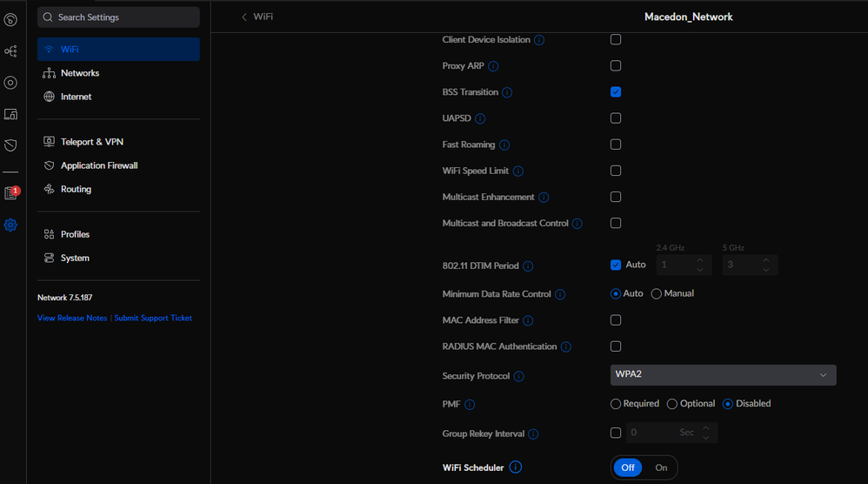This screenshot has width=868, height=484.
Task: Click the 5 GHz DTIM stepper arrows
Action: [766, 265]
